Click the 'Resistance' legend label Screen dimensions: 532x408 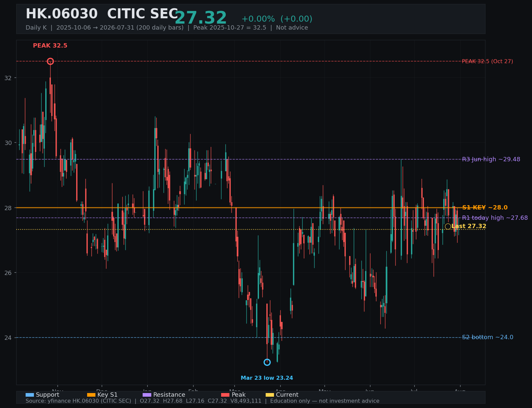[169, 395]
